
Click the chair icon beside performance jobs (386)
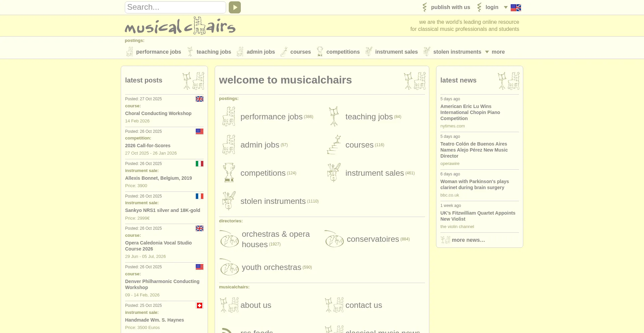[x=229, y=117]
